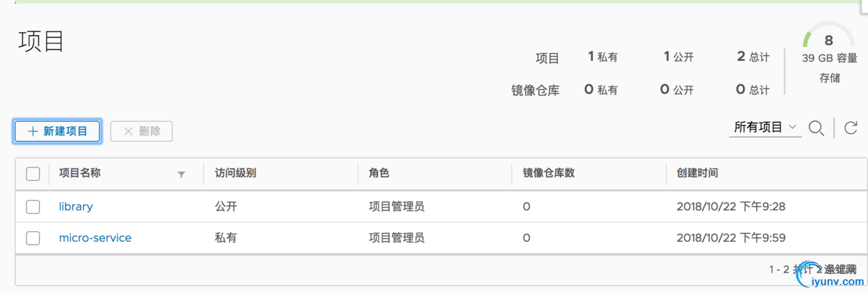Check the library project checkbox
The image size is (868, 293).
click(x=33, y=207)
